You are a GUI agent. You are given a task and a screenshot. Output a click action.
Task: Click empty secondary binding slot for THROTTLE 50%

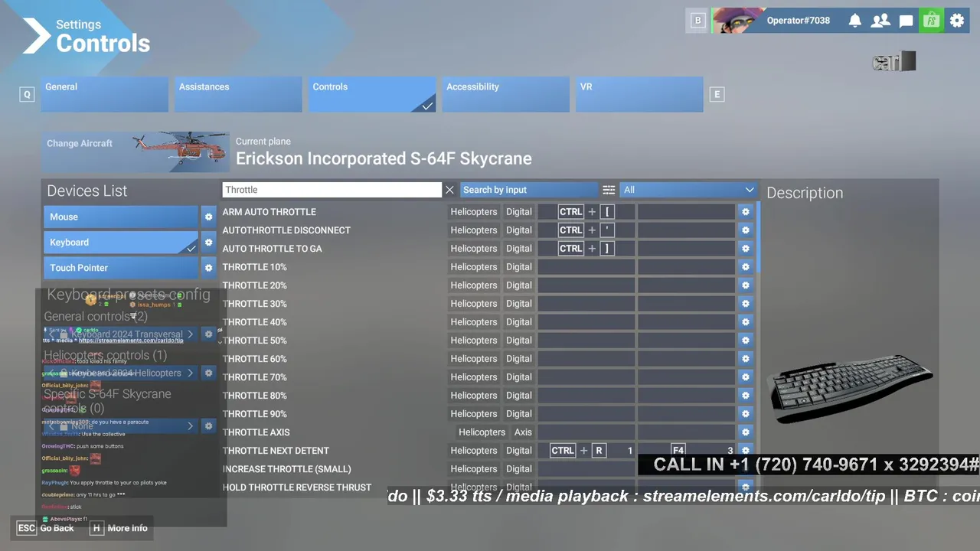point(686,341)
